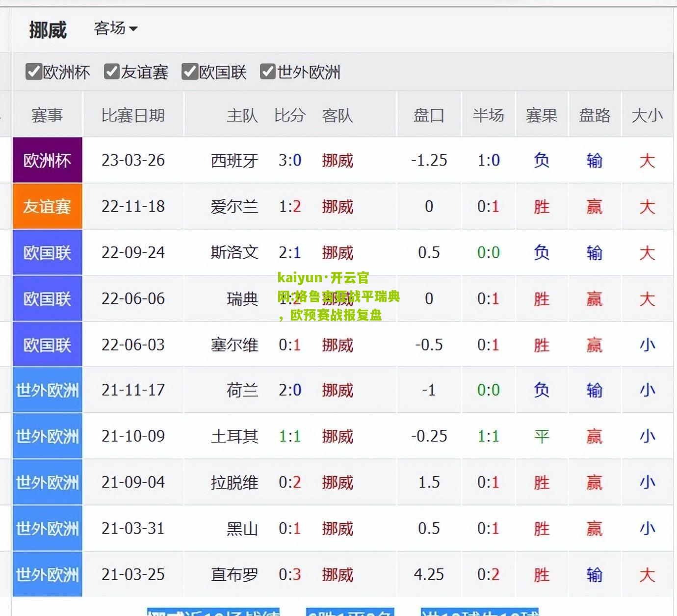Viewport: 677px width, 616px height.
Task: Click the 比赛日期 column header
Action: click(x=133, y=115)
